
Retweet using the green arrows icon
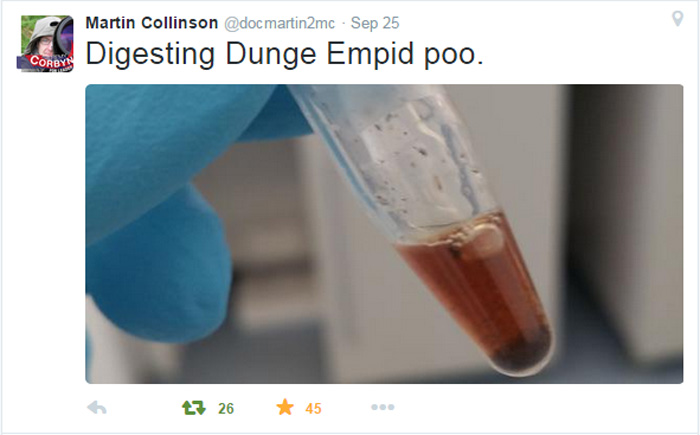click(x=194, y=408)
